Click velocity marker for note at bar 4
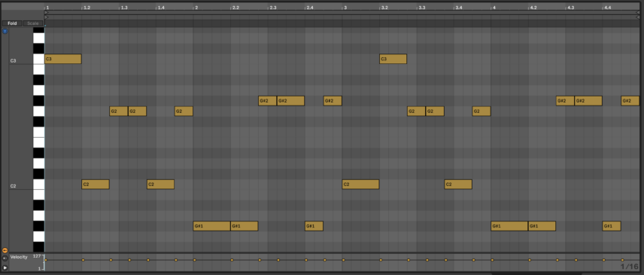Viewport: 644px width, 275px height. tap(492, 260)
